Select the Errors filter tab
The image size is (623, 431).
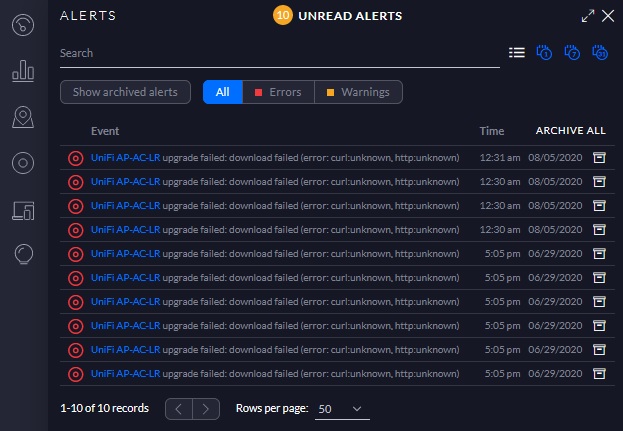pyautogui.click(x=278, y=92)
